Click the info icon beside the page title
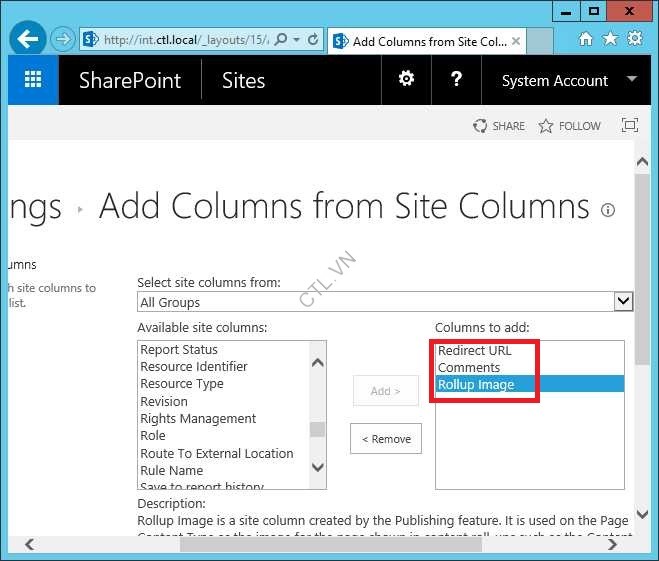This screenshot has width=659, height=561. point(608,210)
